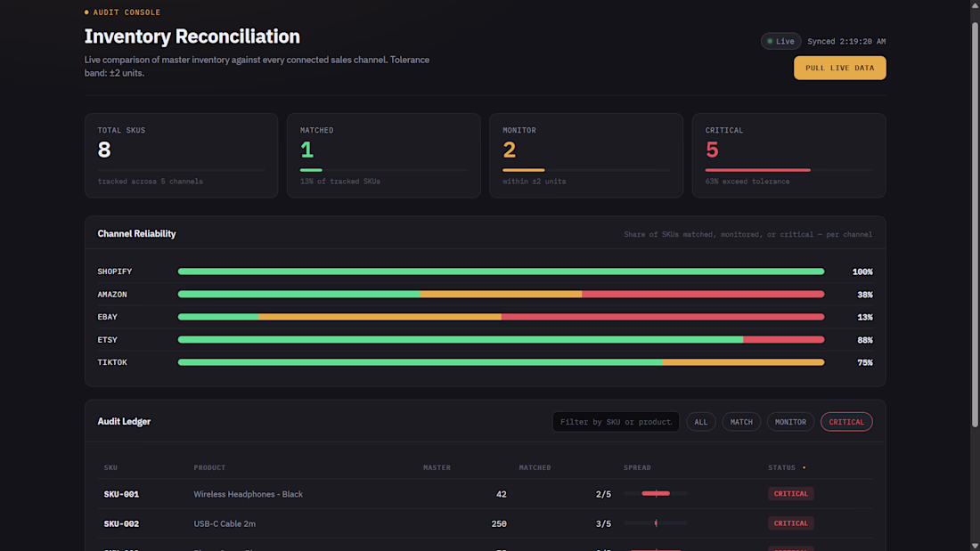Toggle the CRITICAL filter pill
This screenshot has width=980, height=551.
coord(846,422)
